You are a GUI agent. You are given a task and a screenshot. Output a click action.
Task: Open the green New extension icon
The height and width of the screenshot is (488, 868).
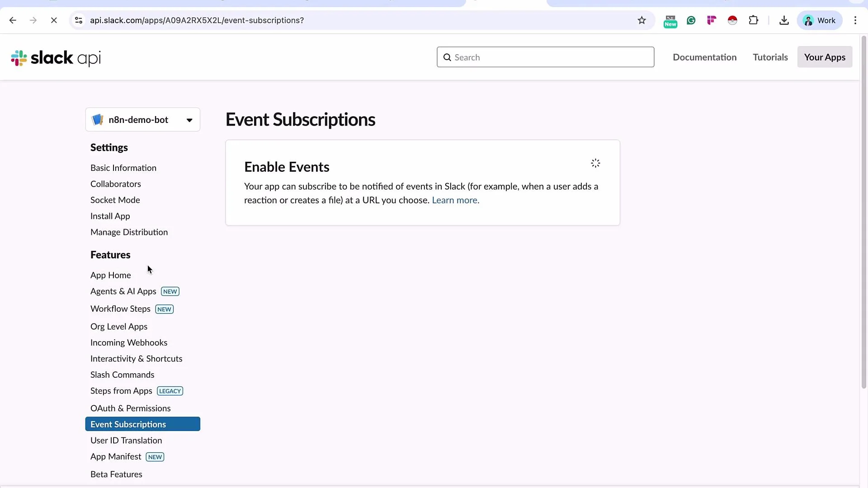[670, 21]
